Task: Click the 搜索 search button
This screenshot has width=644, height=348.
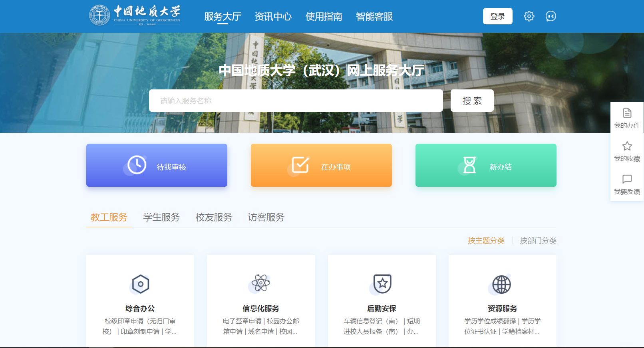Action: coord(472,101)
